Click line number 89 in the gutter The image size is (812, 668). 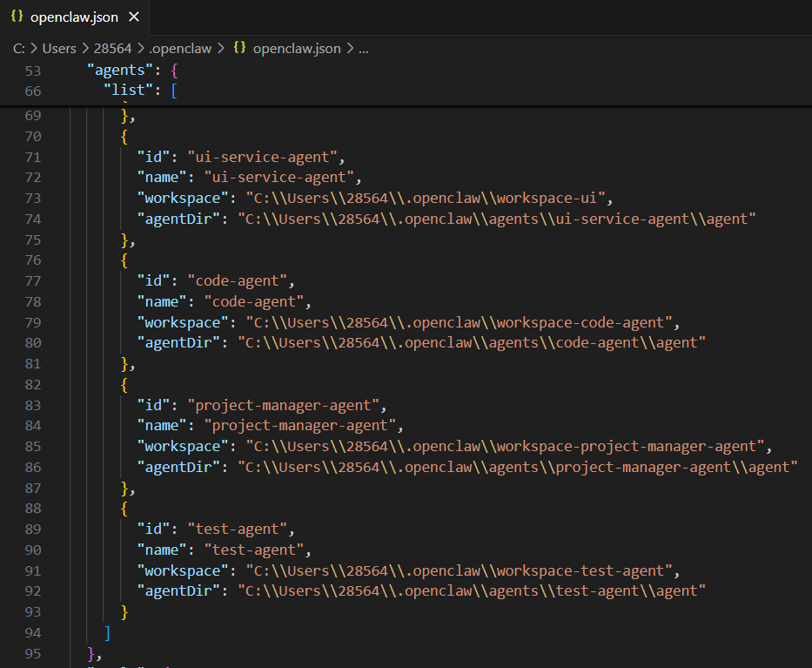[x=32, y=530]
